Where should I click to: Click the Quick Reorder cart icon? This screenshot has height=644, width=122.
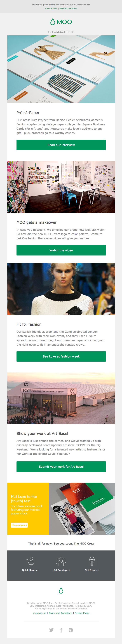coord(30,561)
